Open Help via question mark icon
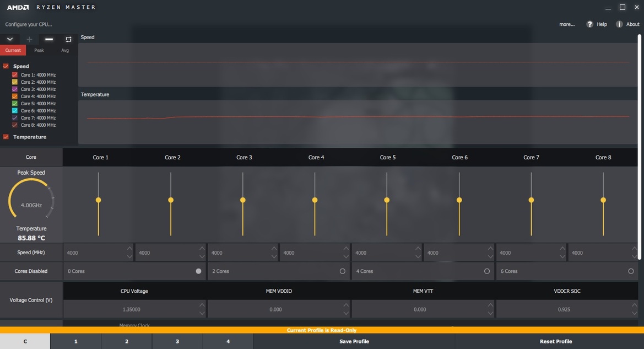The height and width of the screenshot is (349, 644). tap(590, 24)
